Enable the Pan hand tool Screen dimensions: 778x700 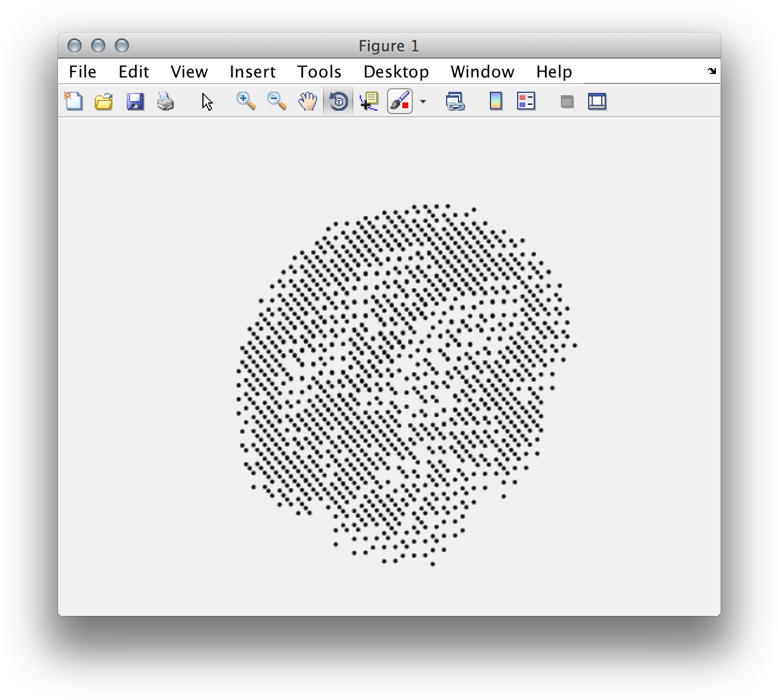(308, 102)
